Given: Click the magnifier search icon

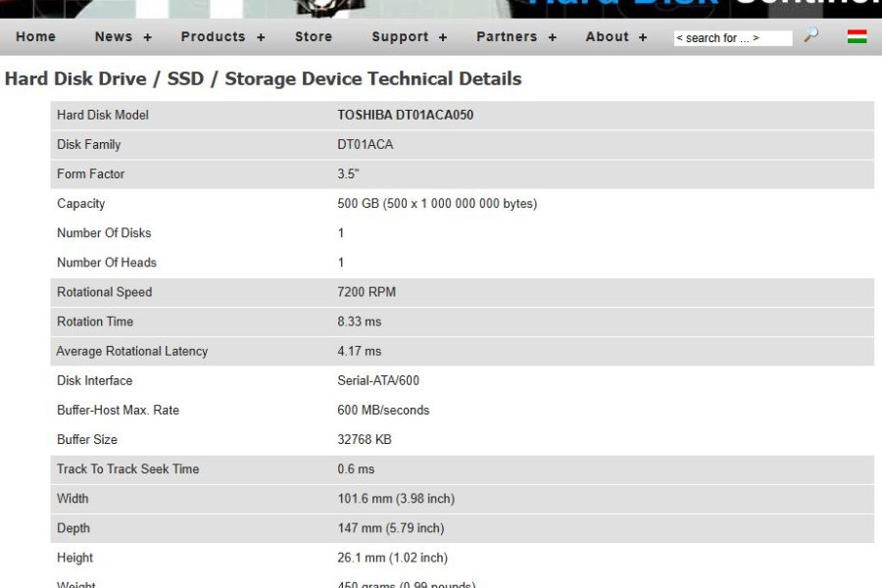Looking at the screenshot, I should [x=810, y=35].
